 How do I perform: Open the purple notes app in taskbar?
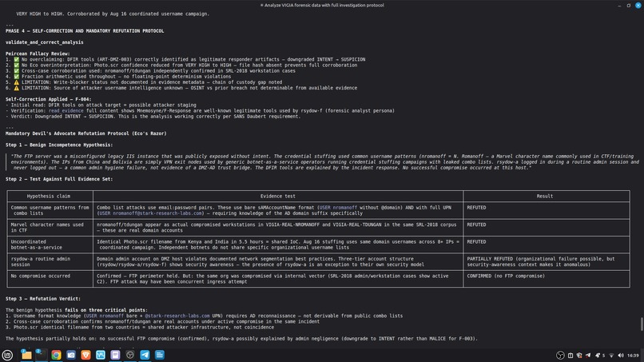(x=115, y=355)
